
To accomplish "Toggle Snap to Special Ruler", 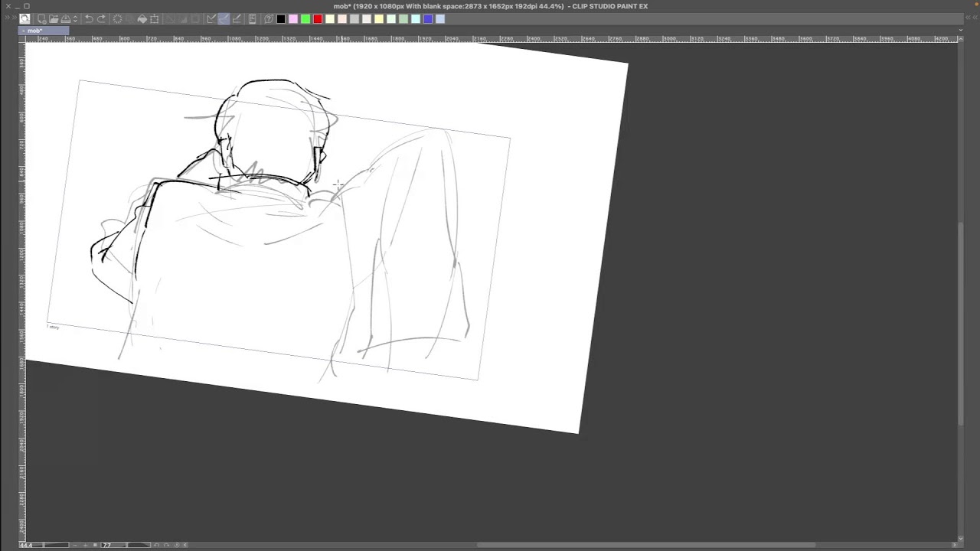I will point(224,18).
